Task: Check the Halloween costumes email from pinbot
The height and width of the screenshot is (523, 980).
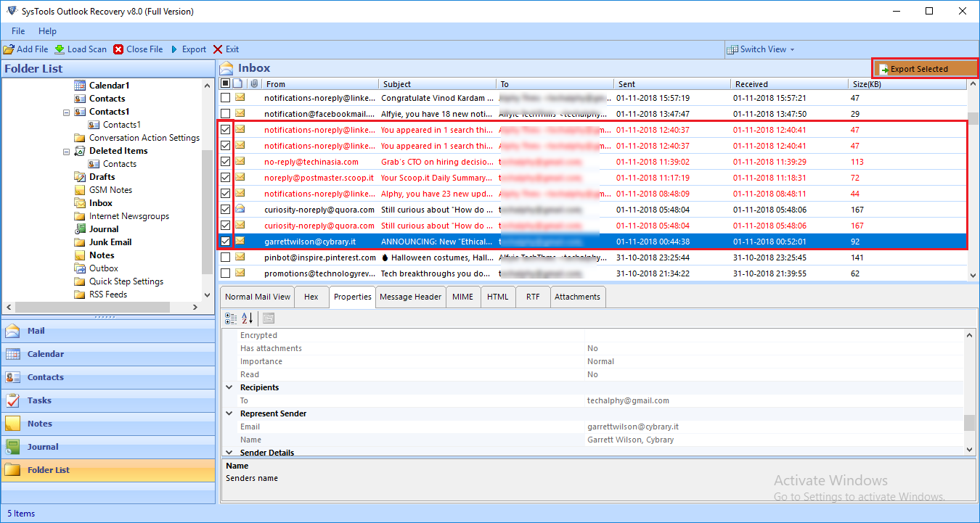Action: point(225,257)
